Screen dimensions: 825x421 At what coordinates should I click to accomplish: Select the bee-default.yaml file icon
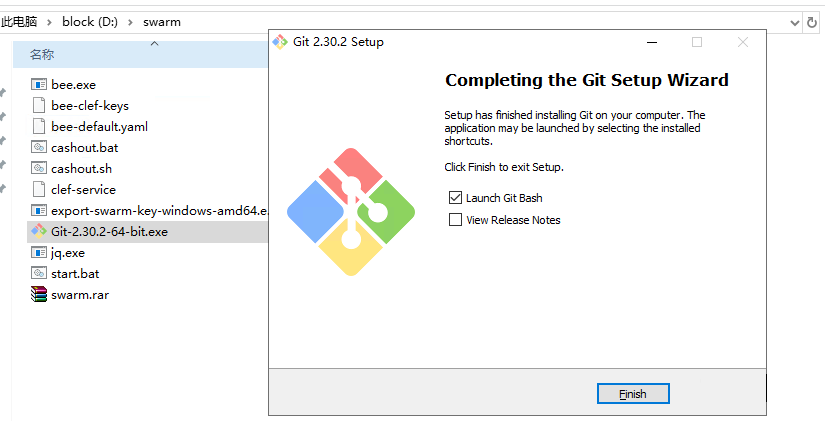pos(39,127)
